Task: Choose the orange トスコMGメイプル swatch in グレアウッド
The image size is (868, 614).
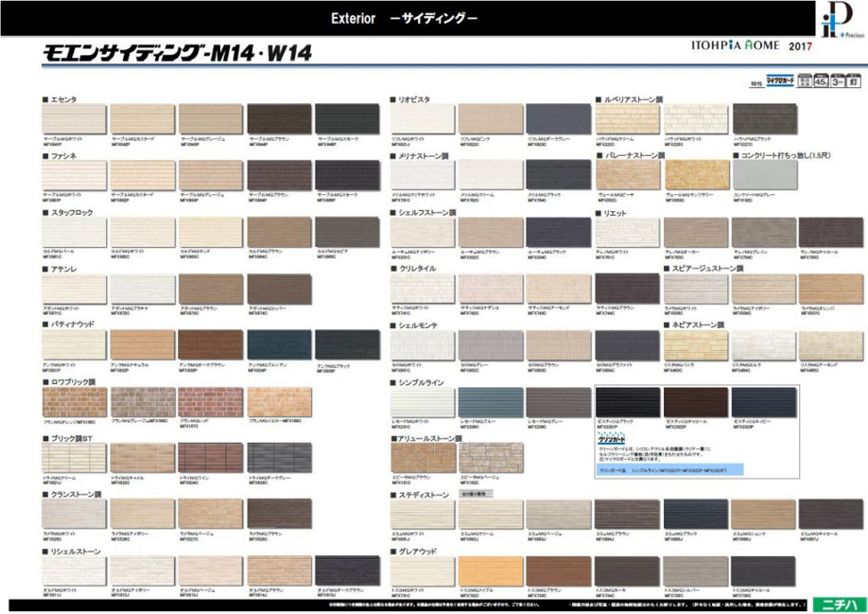Action: pyautogui.click(x=491, y=571)
